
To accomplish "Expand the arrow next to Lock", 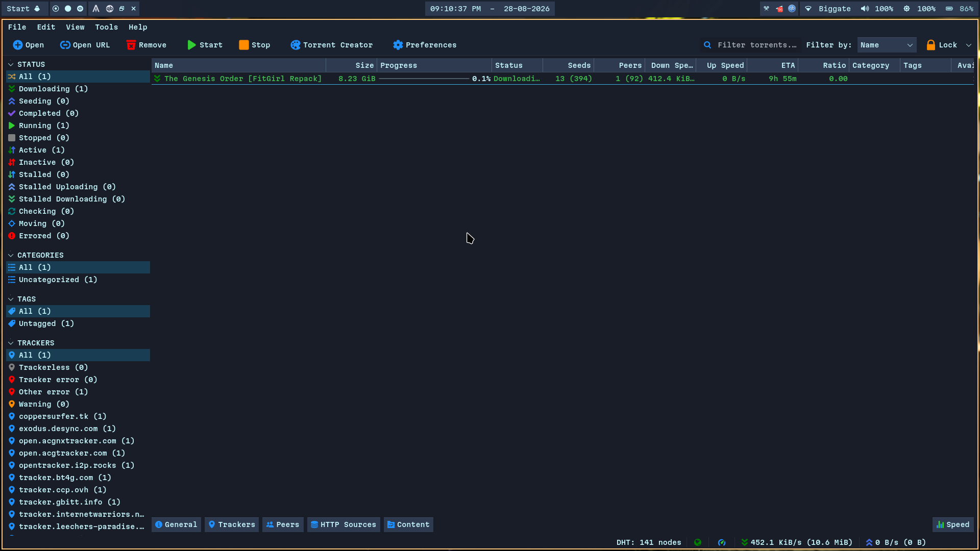I will pos(969,45).
